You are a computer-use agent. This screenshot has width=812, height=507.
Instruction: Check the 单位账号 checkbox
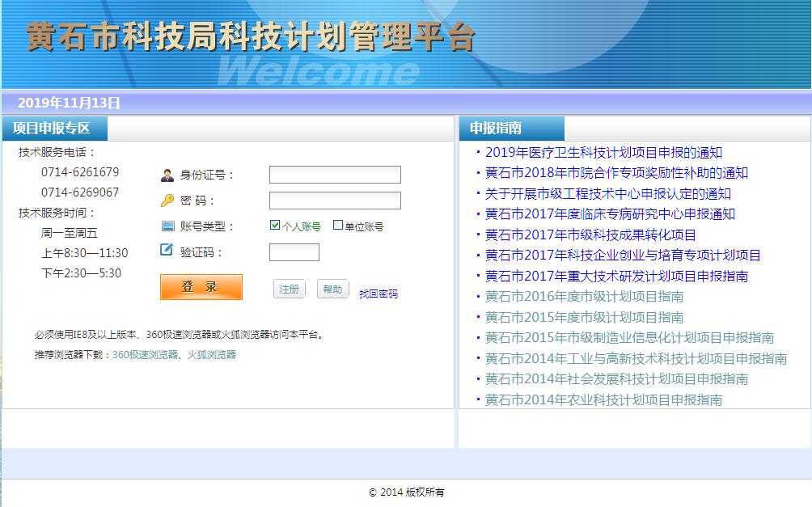[337, 225]
